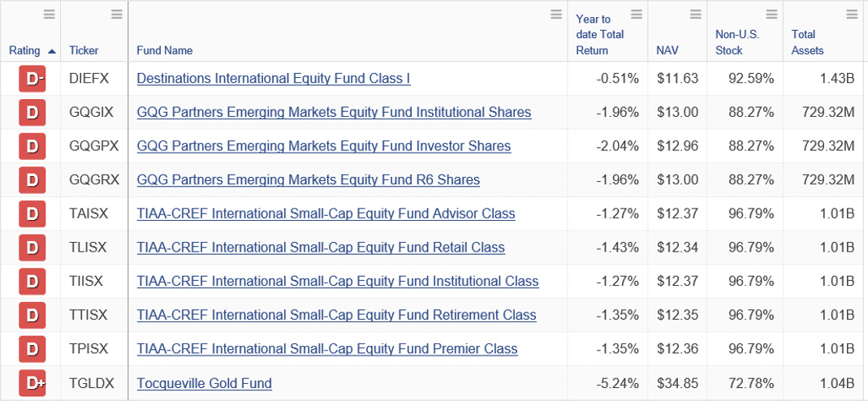Click the D- rating badge for DIEFX
The image size is (868, 401).
(x=32, y=79)
